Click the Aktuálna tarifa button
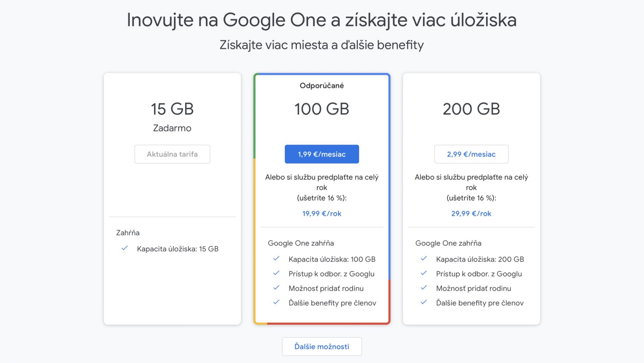The height and width of the screenshot is (363, 644). 172,154
